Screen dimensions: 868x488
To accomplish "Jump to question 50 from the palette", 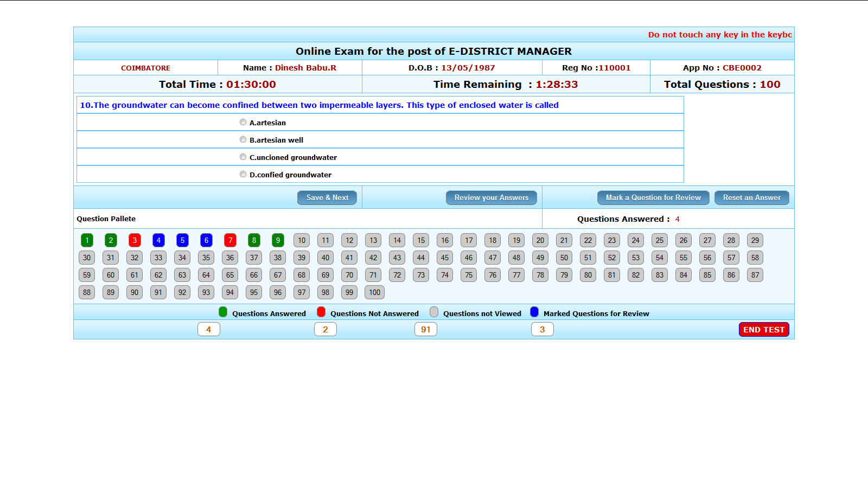I will click(564, 258).
